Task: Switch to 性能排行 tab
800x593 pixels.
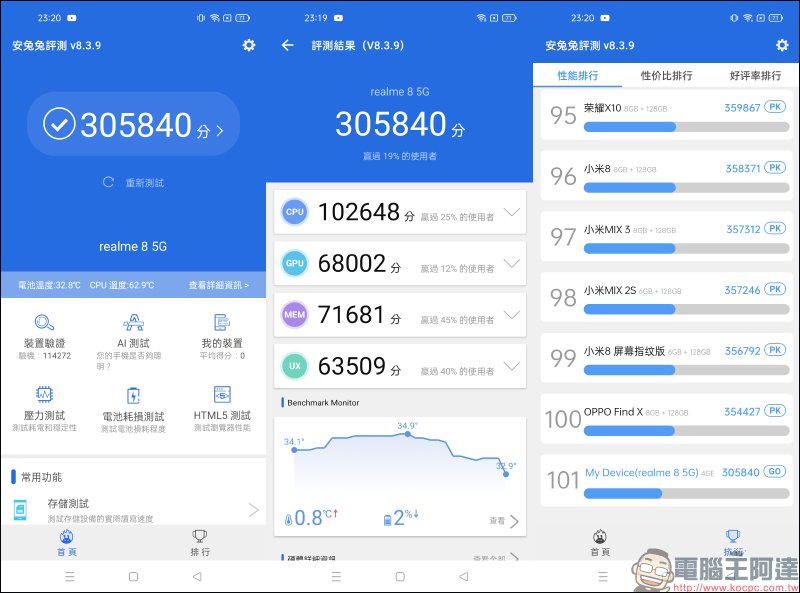Action: point(578,76)
